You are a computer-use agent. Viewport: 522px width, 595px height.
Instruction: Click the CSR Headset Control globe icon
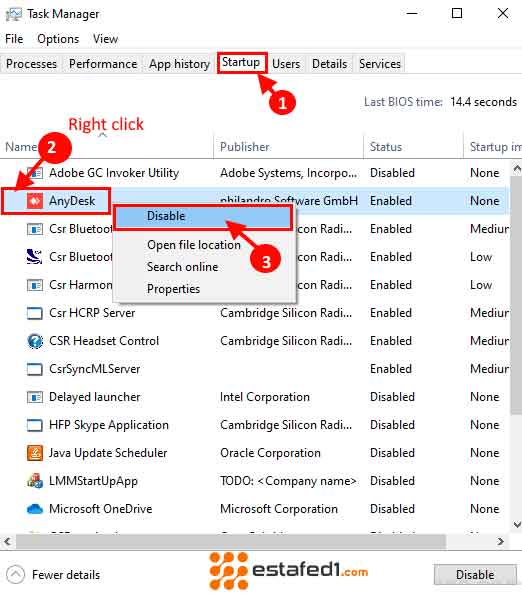(x=35, y=341)
